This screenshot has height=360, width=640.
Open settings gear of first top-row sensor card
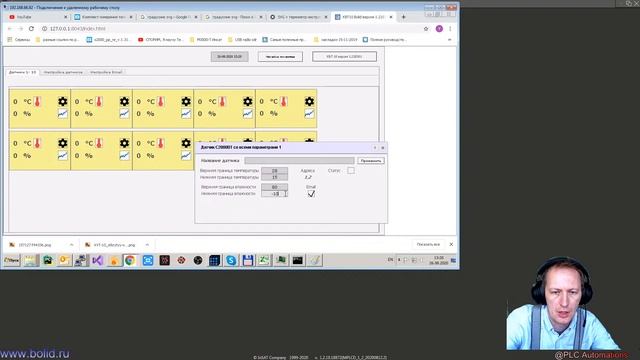[62, 101]
